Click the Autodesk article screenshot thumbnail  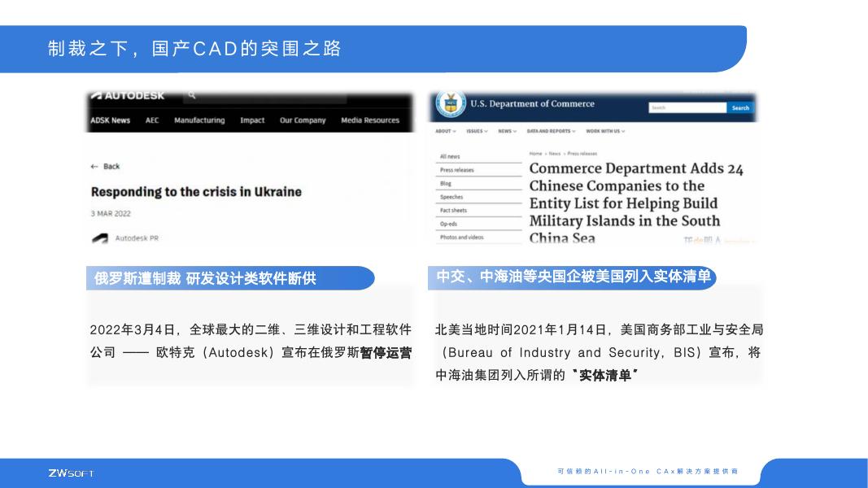click(x=250, y=168)
